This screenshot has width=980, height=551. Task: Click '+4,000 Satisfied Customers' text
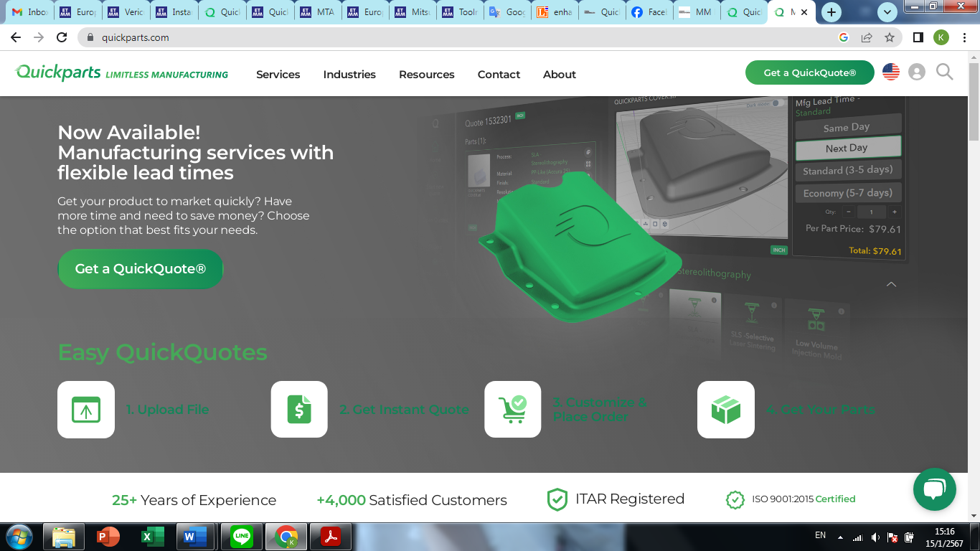(x=412, y=500)
